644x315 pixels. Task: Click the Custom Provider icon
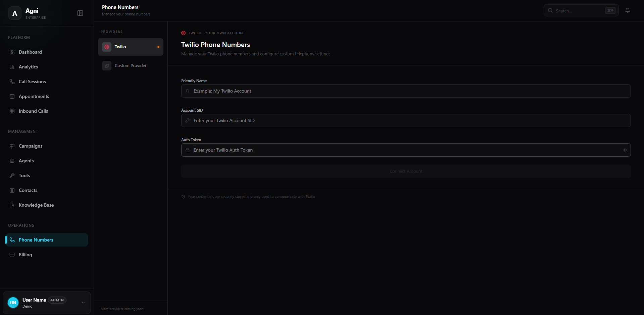pyautogui.click(x=107, y=66)
